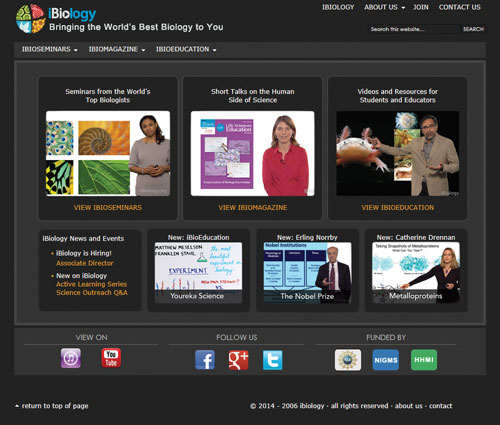Open the iTunes icon under View On
The height and width of the screenshot is (425, 500).
click(x=71, y=358)
